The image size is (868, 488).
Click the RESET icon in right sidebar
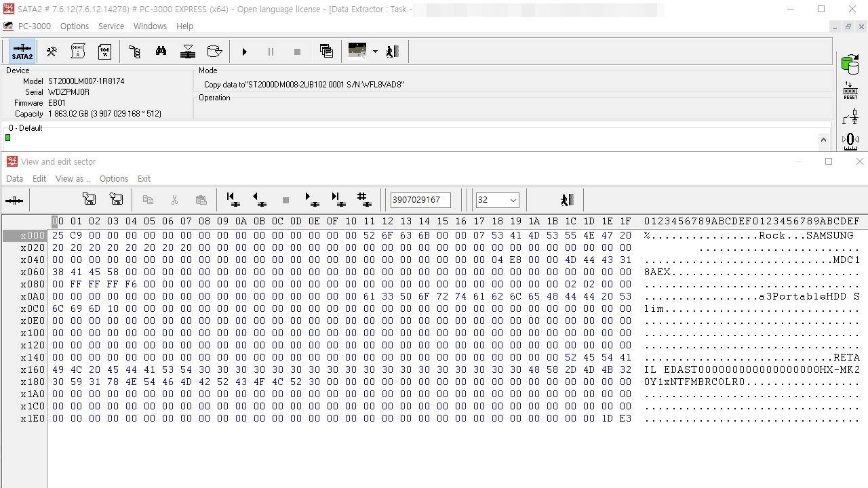[850, 91]
